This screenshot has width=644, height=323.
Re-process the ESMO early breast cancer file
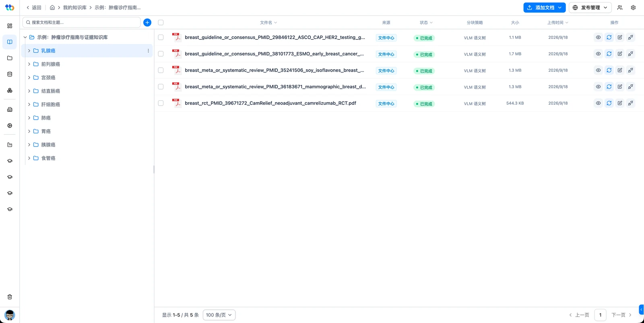[609, 54]
